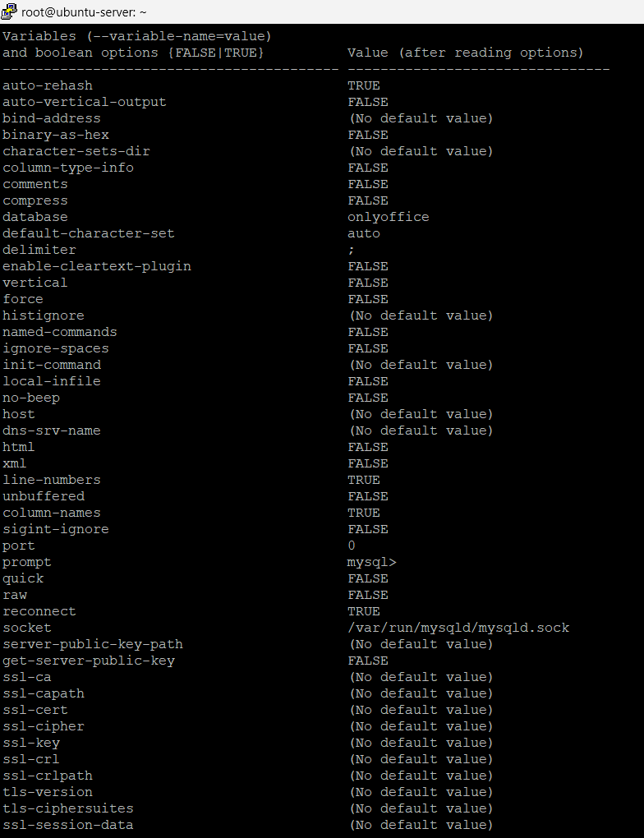Click the mysqld.sock socket path
Image resolution: width=644 pixels, height=838 pixels.
tap(458, 628)
